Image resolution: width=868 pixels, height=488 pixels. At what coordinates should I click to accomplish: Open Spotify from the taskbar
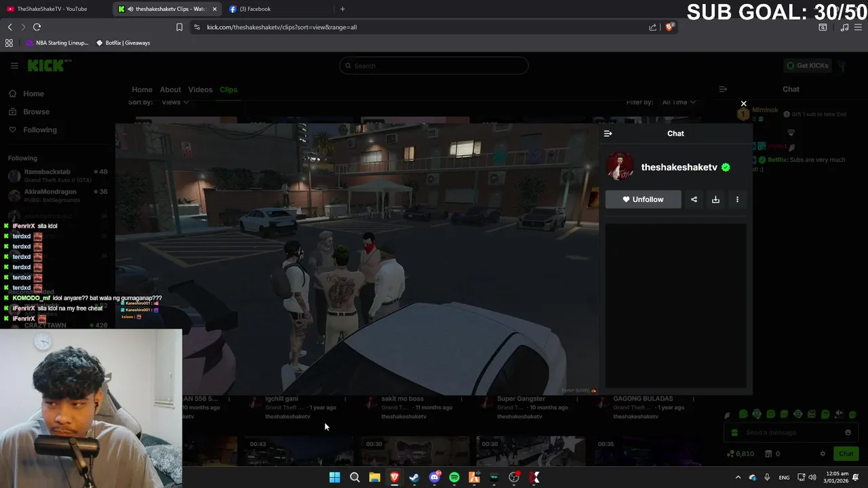(x=454, y=478)
